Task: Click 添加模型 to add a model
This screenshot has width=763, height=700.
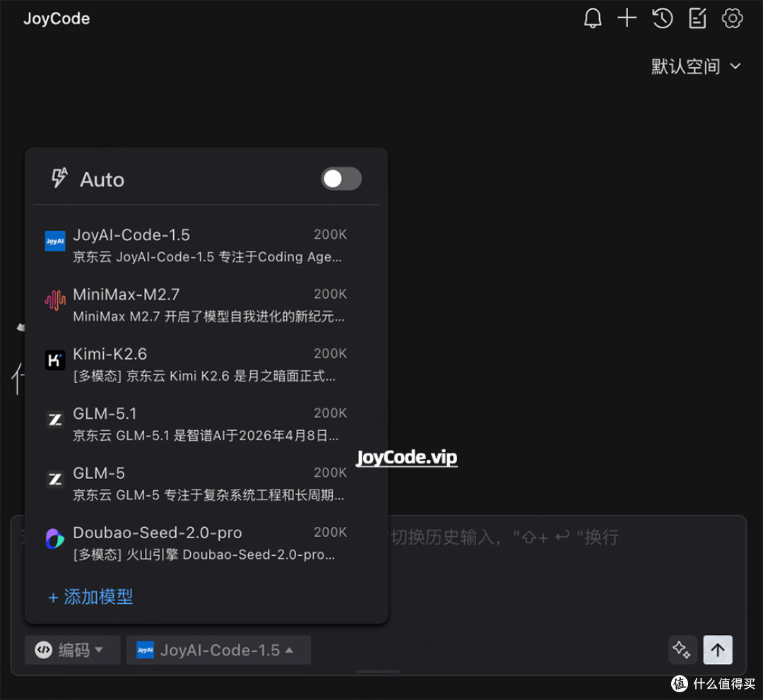Action: click(90, 597)
